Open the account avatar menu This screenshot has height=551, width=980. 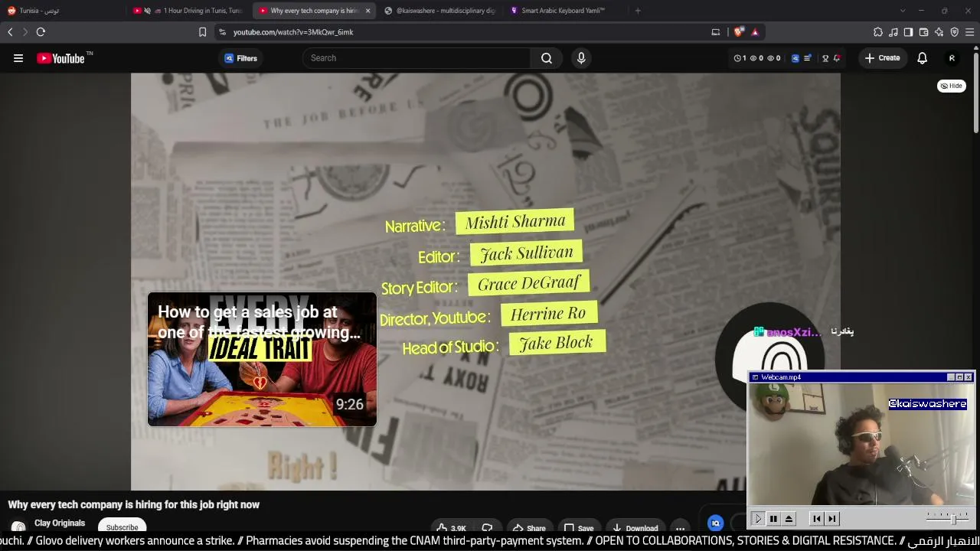coord(952,58)
